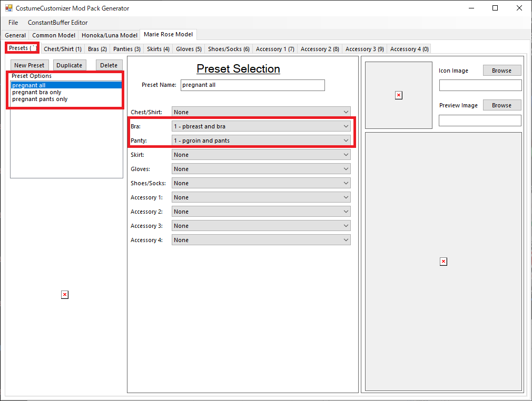Select the Marie Rose Model tab
Image resolution: width=532 pixels, height=401 pixels.
click(168, 34)
